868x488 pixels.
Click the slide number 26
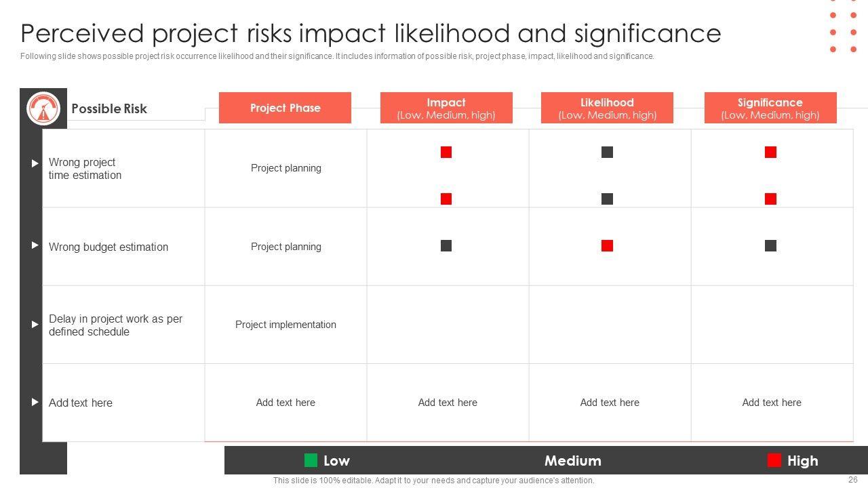tap(852, 480)
